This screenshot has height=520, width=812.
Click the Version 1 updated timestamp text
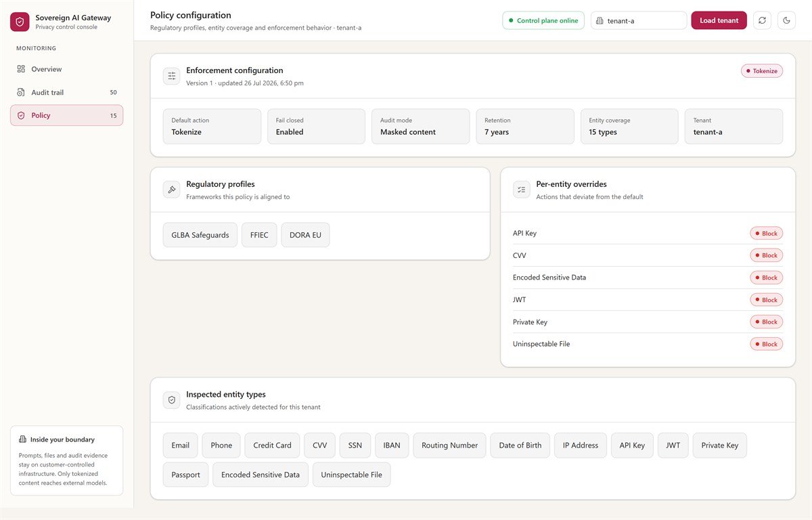tap(245, 83)
